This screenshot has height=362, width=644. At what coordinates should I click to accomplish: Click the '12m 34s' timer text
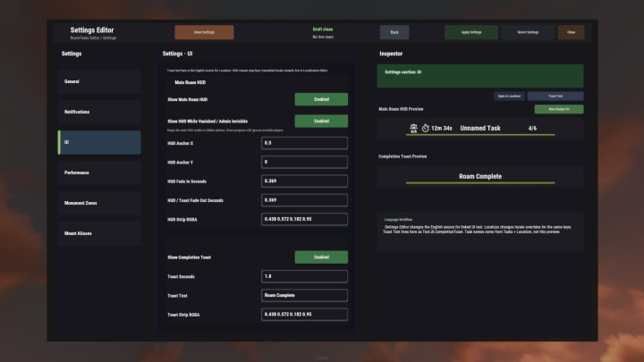pos(442,129)
